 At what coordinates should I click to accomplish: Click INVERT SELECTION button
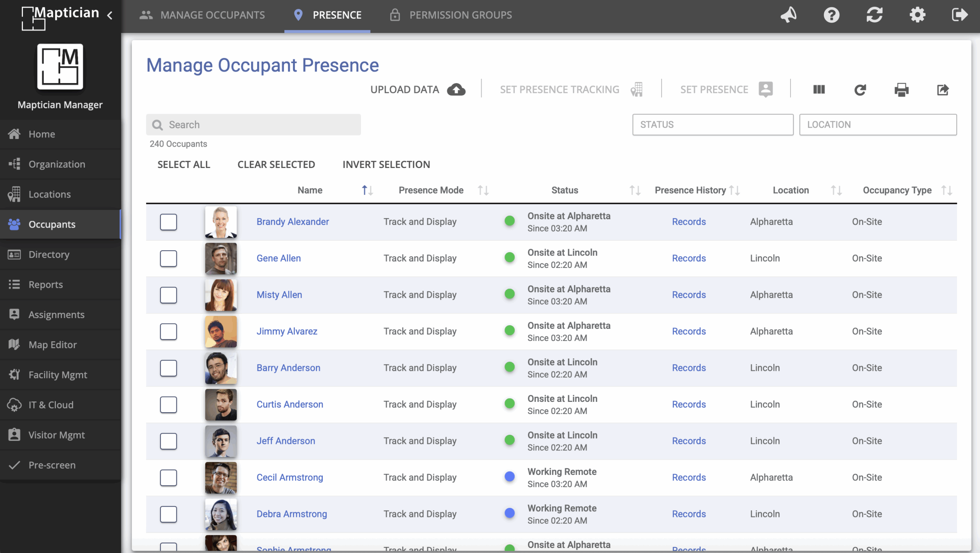386,165
